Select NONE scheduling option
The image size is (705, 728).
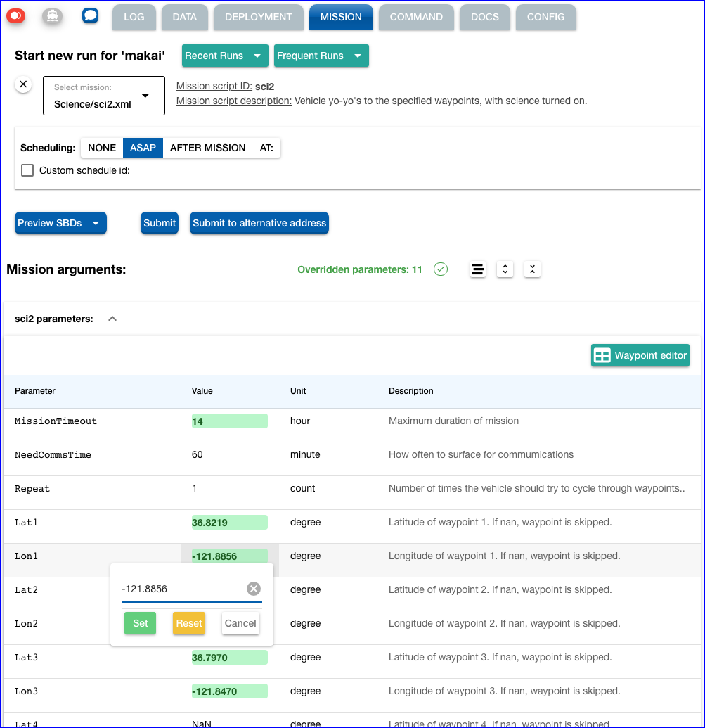tap(102, 148)
